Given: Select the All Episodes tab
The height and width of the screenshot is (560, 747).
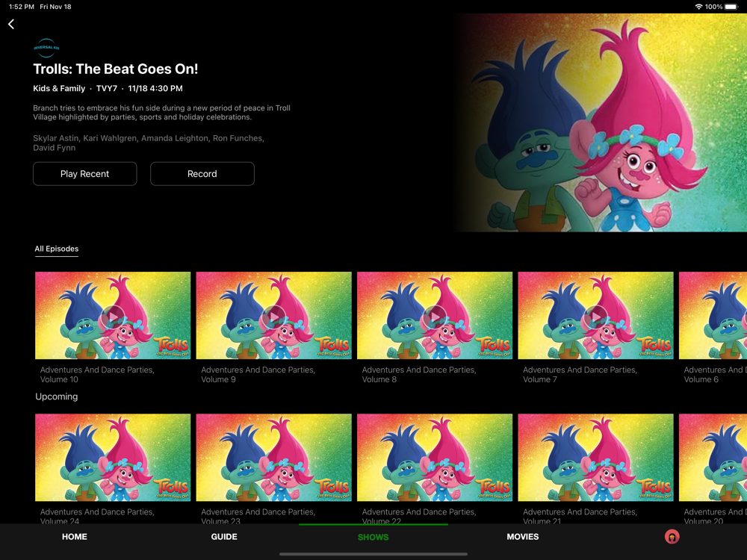Looking at the screenshot, I should 57,249.
